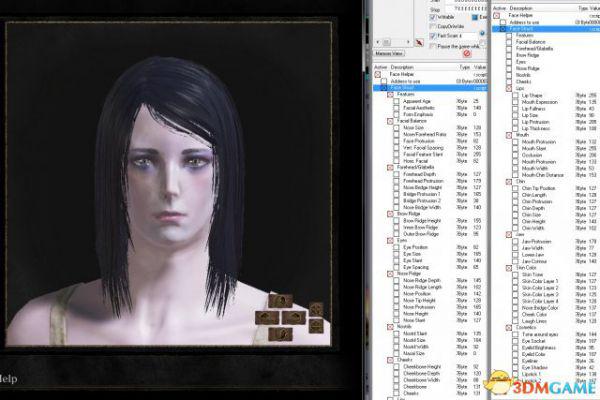Click the red arrow add-address icon
Image resolution: width=600 pixels, height=400 pixels.
419,42
